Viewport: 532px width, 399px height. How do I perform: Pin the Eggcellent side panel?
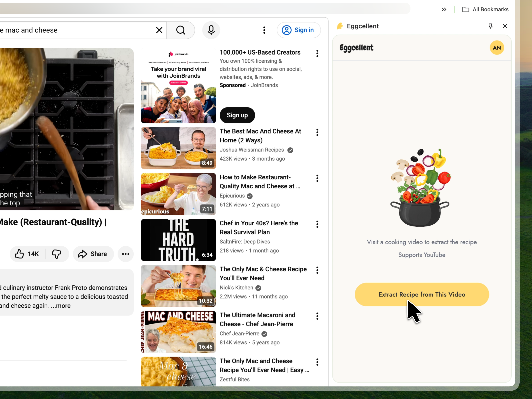pyautogui.click(x=490, y=26)
